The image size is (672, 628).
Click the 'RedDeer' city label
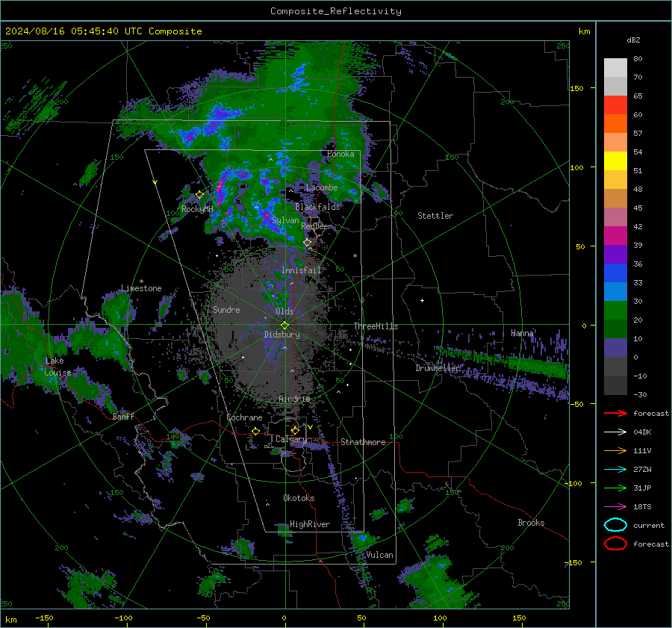tap(317, 226)
